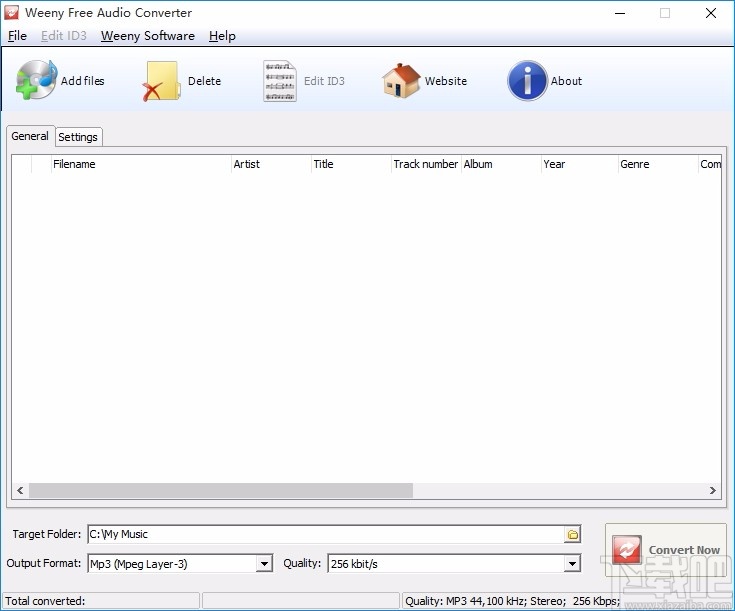Click the Title column header
735x611 pixels.
tap(351, 164)
